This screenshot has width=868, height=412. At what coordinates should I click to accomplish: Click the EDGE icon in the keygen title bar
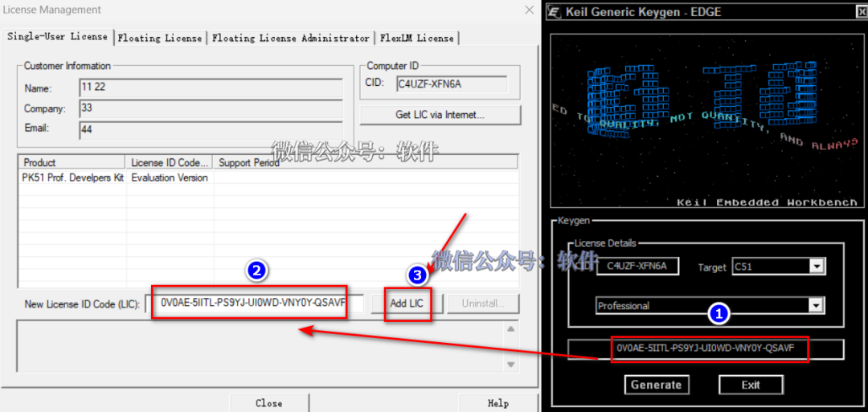[x=555, y=11]
